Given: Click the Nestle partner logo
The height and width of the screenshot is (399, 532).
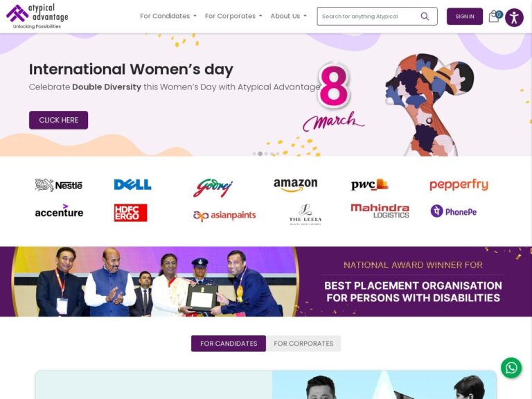Looking at the screenshot, I should click(59, 185).
